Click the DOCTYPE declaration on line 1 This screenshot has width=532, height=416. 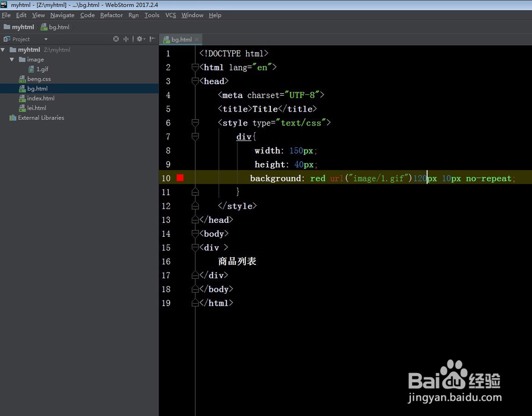tap(234, 54)
